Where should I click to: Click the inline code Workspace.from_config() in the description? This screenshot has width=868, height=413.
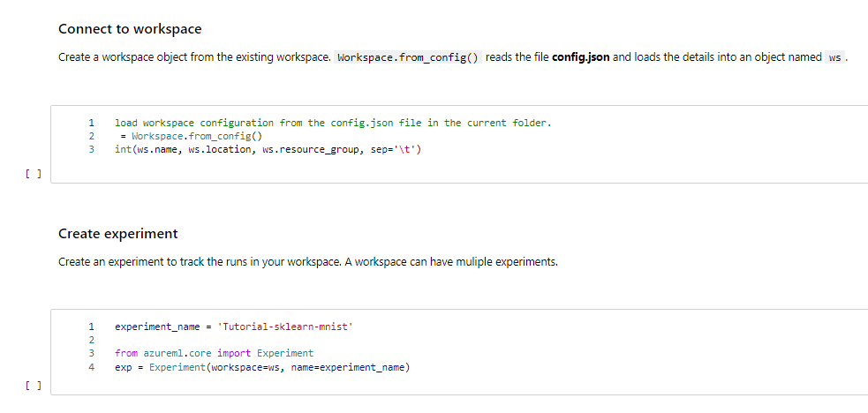409,57
